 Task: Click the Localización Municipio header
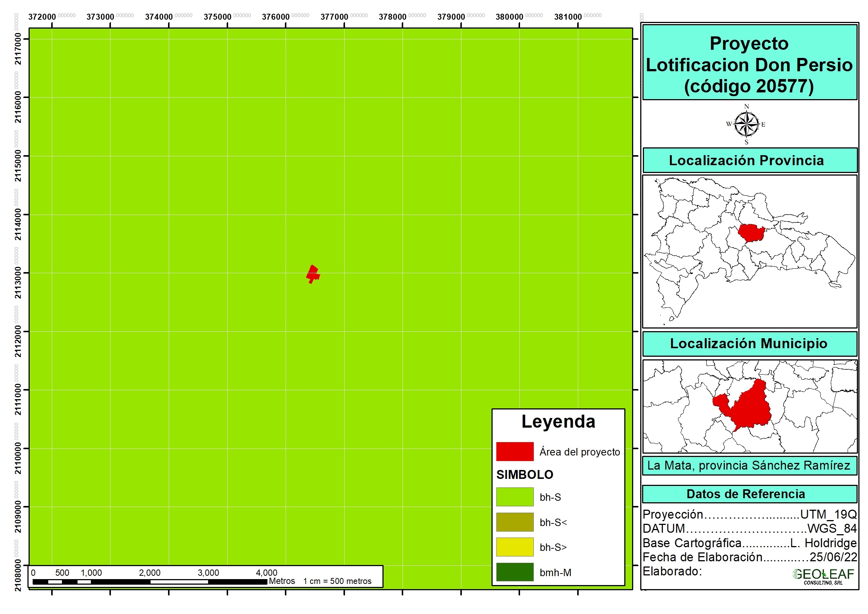tap(749, 343)
